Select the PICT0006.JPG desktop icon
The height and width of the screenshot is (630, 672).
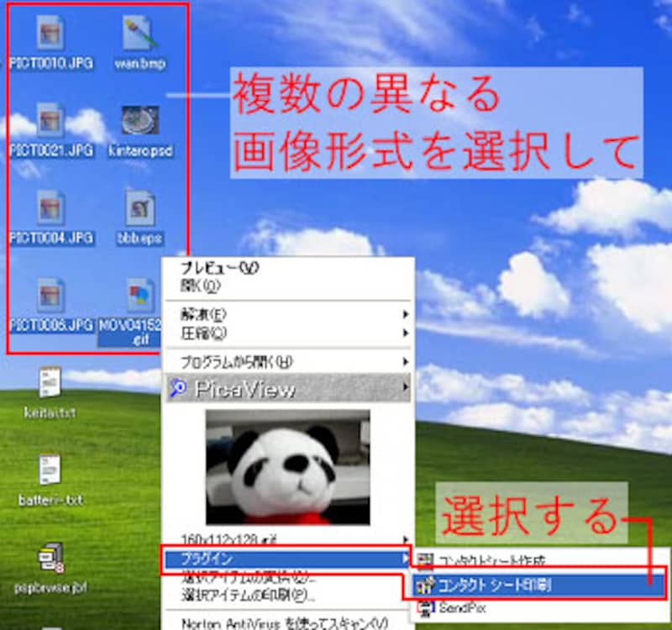point(50,296)
